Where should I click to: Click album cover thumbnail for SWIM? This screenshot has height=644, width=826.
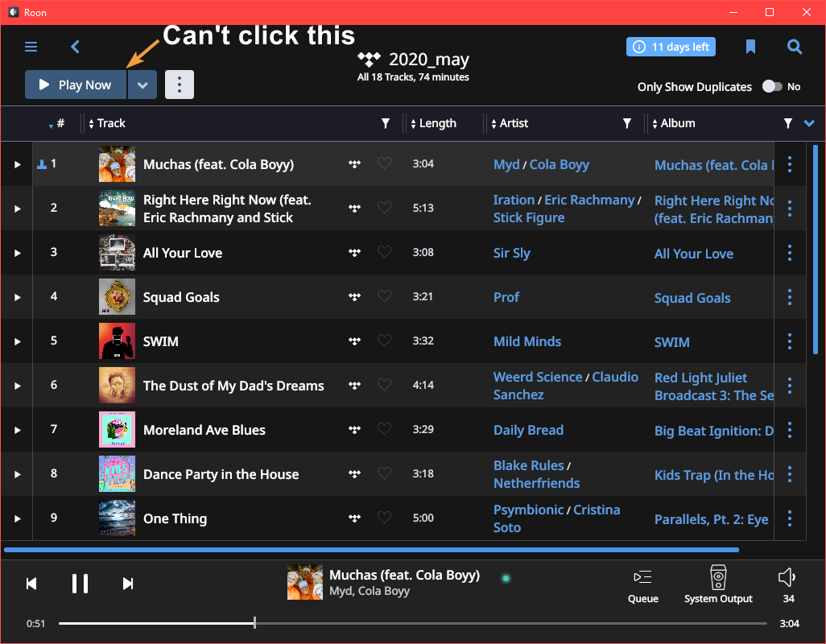coord(117,341)
